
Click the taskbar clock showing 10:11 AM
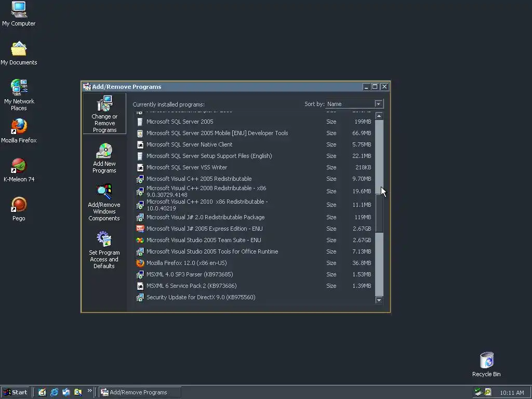[512, 393]
